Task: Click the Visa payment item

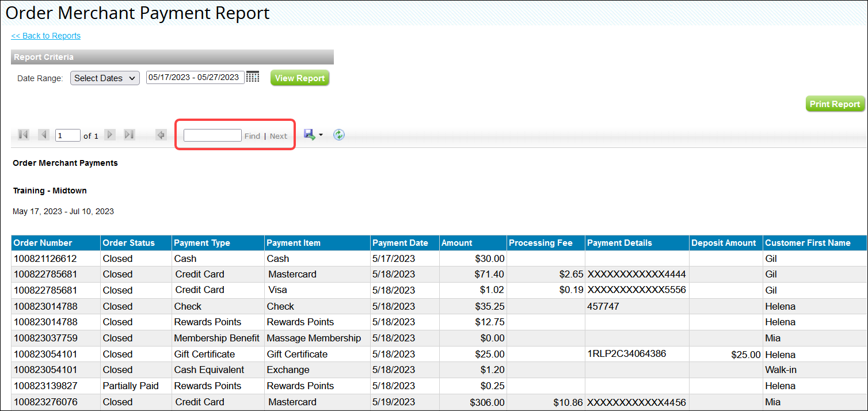Action: 277,290
